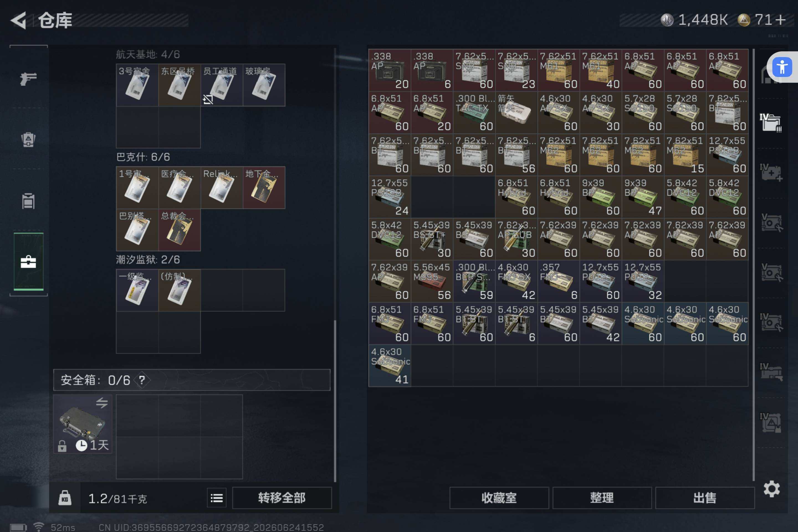Select the 4.6x30 AP SX stack of 30
The height and width of the screenshot is (532, 798).
coord(601,113)
